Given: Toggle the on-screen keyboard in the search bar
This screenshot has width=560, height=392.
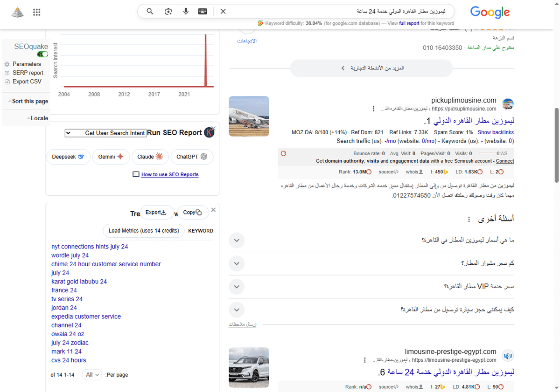Looking at the screenshot, I should (x=202, y=11).
